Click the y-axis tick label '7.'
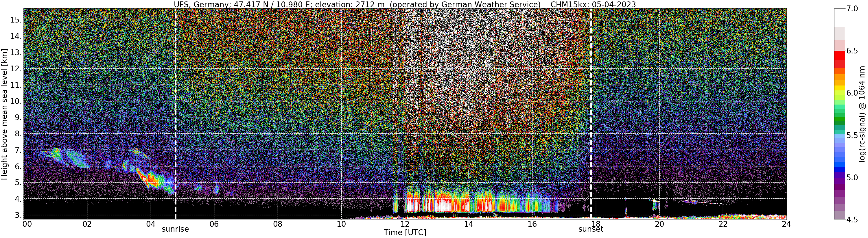This screenshot has height=238, width=868. (18, 150)
